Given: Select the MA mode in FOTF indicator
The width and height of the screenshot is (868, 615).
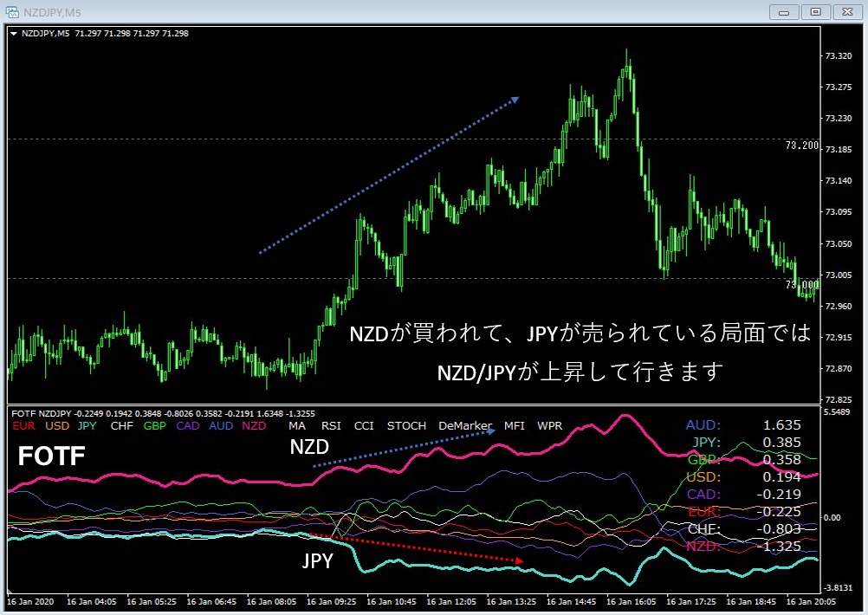Looking at the screenshot, I should [297, 425].
